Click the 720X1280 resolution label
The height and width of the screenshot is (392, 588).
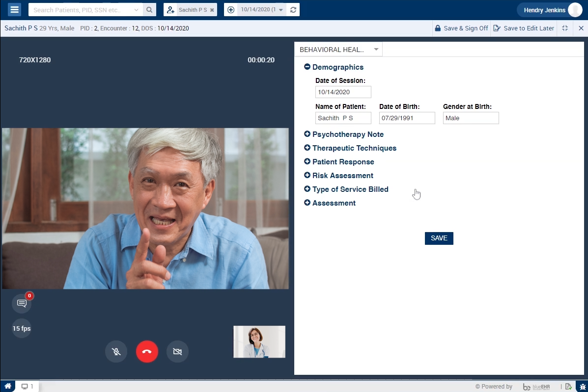35,60
